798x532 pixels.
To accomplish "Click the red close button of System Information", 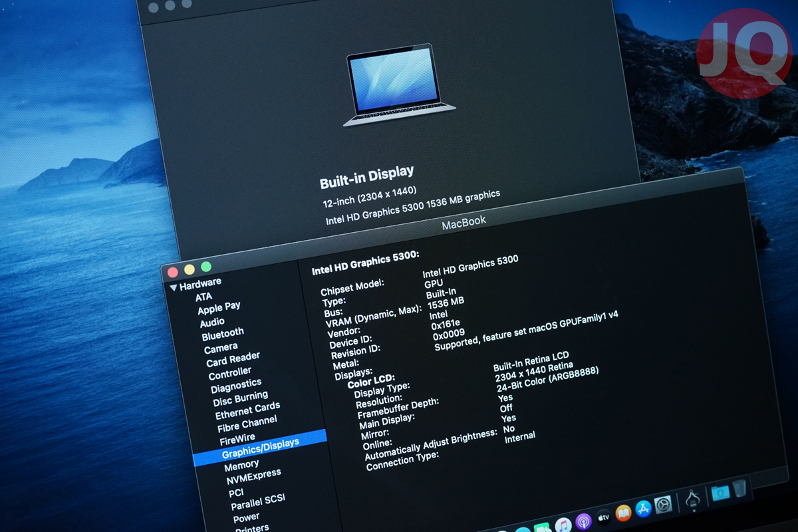I will coord(173,272).
